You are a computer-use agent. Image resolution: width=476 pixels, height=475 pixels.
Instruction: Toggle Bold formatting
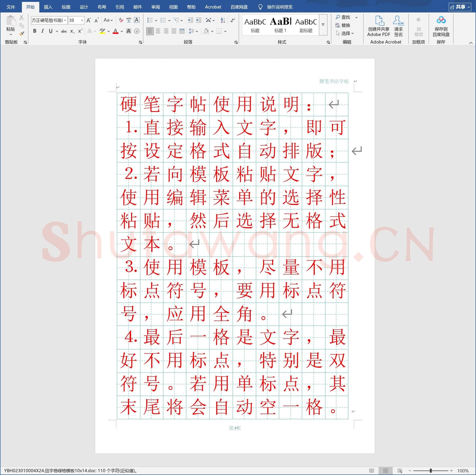(35, 31)
